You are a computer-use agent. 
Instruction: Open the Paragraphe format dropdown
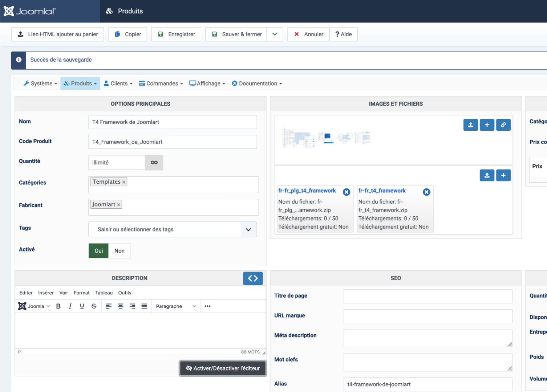tap(176, 306)
